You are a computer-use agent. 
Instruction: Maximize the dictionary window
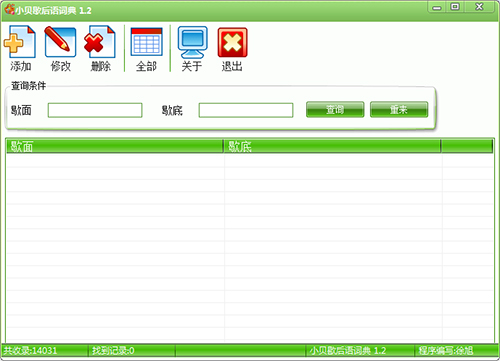pos(455,7)
